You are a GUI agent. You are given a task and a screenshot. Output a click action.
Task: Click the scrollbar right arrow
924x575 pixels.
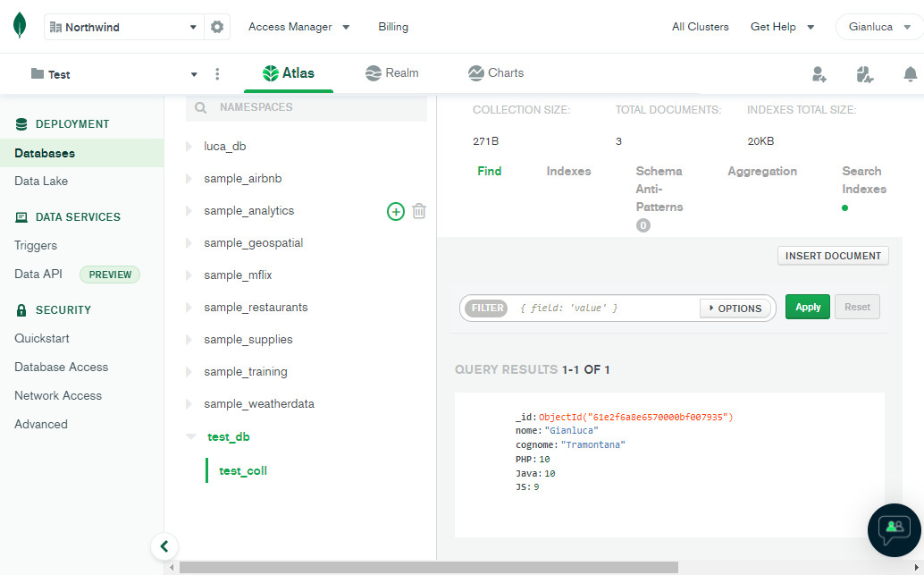tap(916, 567)
